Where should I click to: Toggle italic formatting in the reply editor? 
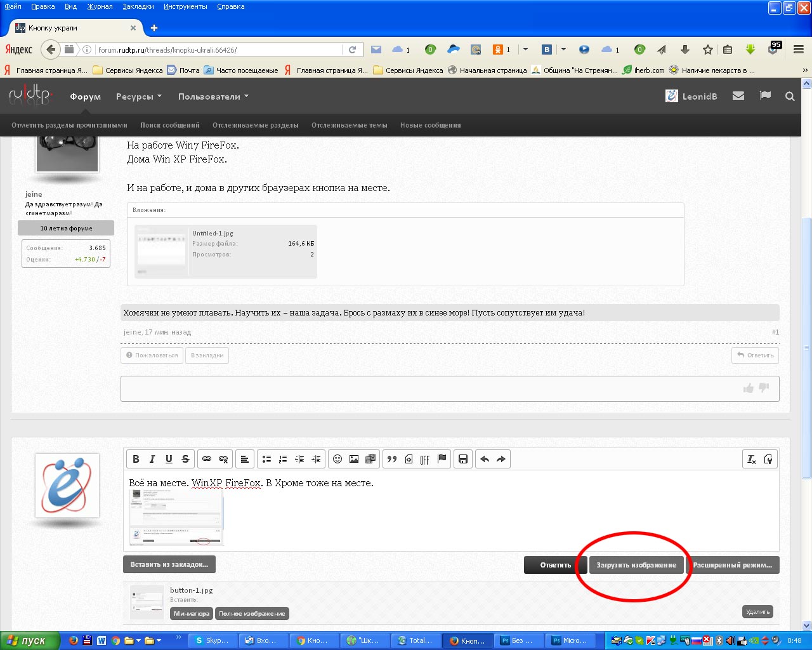pyautogui.click(x=152, y=459)
